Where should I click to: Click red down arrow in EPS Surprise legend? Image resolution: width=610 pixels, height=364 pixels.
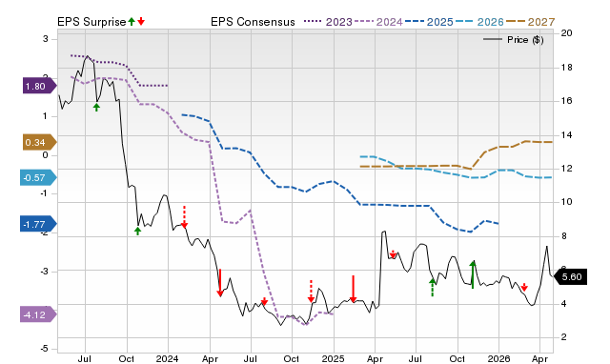(141, 21)
